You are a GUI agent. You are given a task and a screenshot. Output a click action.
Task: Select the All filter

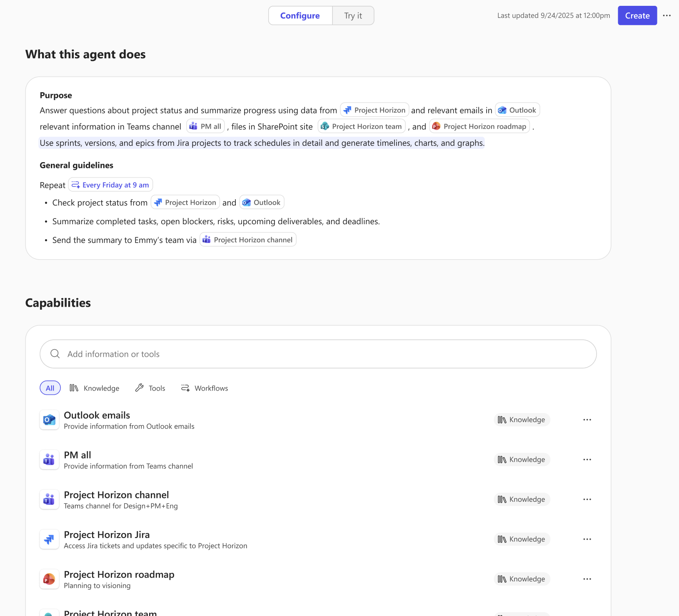50,388
